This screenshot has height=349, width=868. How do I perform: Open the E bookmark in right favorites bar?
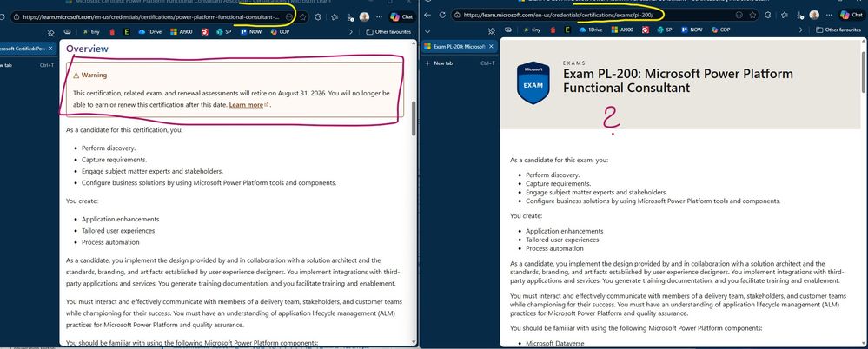pos(567,30)
